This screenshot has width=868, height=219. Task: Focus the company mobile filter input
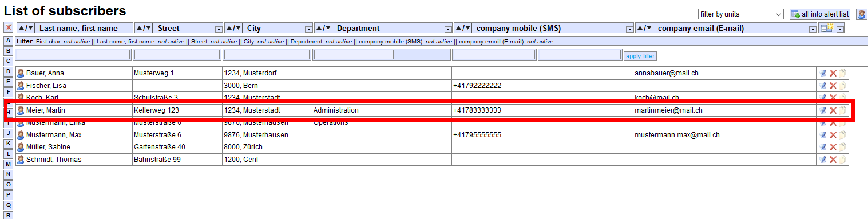494,55
